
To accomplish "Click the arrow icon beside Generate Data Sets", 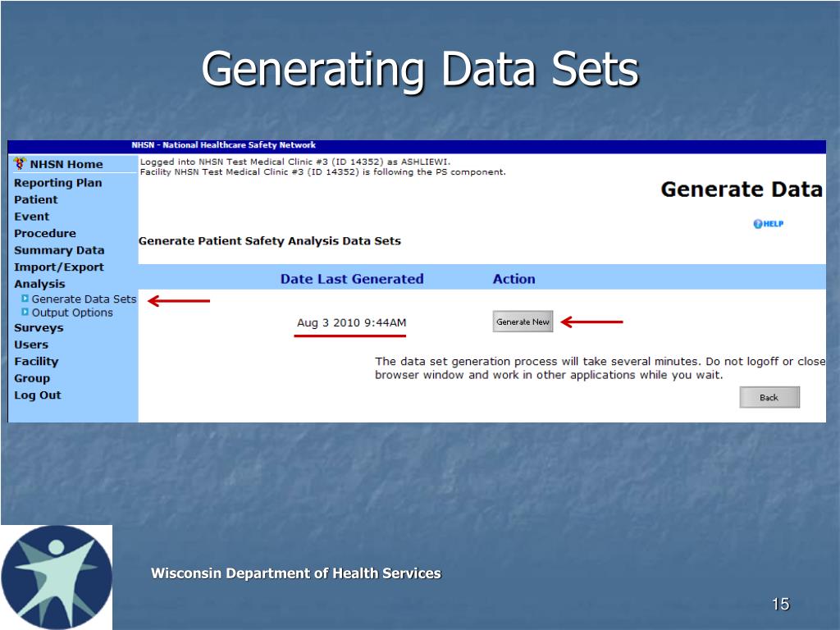I will 25,299.
